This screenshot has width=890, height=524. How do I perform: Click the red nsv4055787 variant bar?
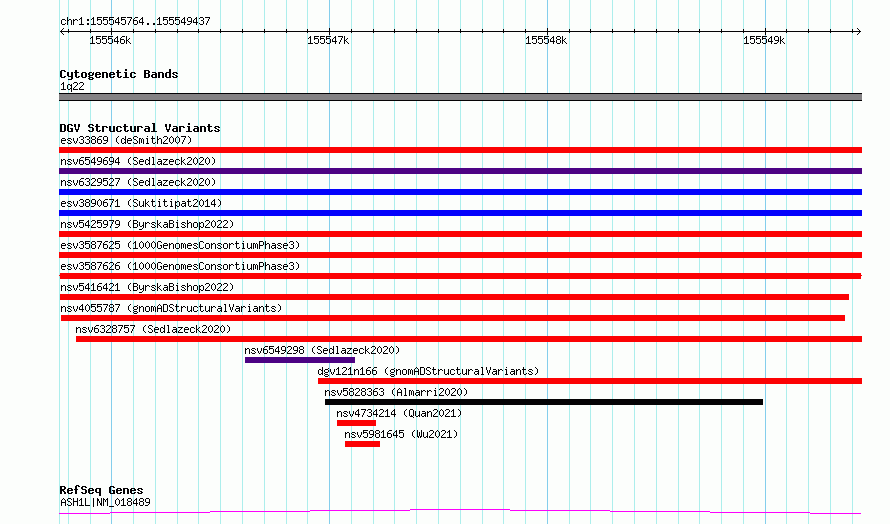pyautogui.click(x=453, y=318)
